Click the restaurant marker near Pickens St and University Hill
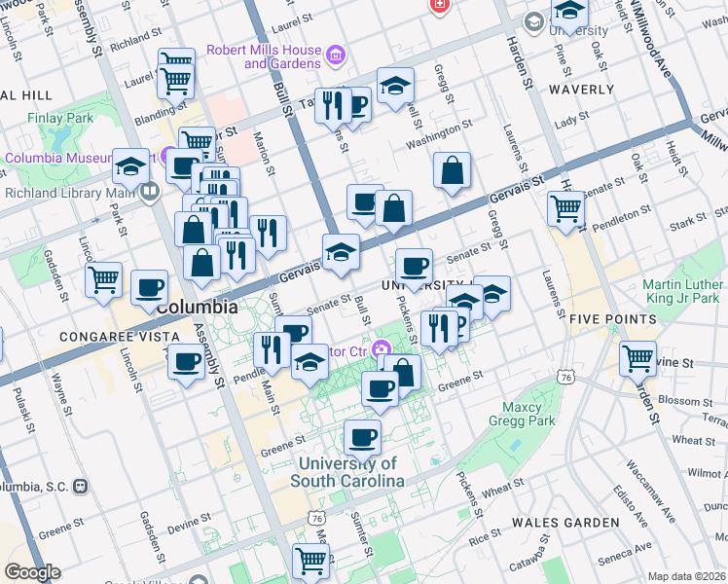Screen dimensions: 728x584 pos(439,329)
